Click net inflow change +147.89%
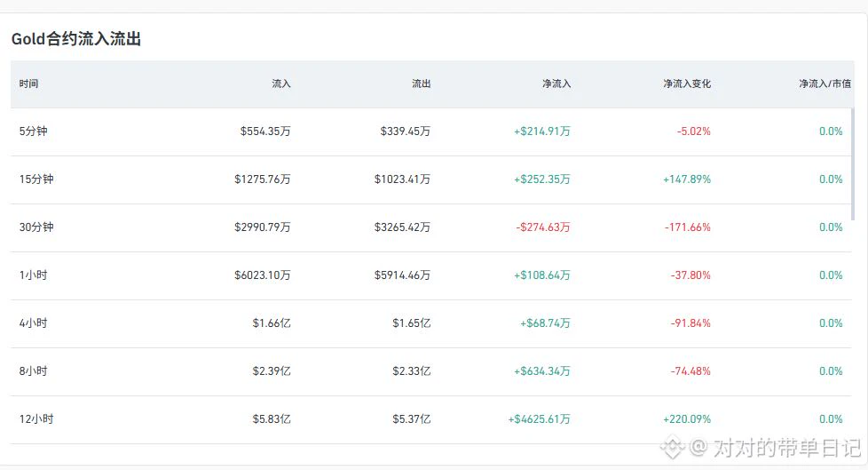868x470 pixels. [687, 179]
